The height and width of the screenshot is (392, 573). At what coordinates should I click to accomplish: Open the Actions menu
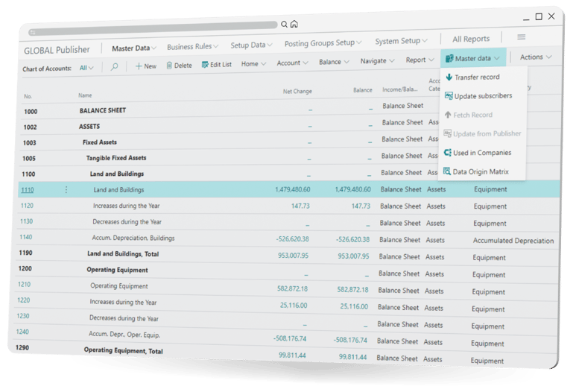point(536,57)
